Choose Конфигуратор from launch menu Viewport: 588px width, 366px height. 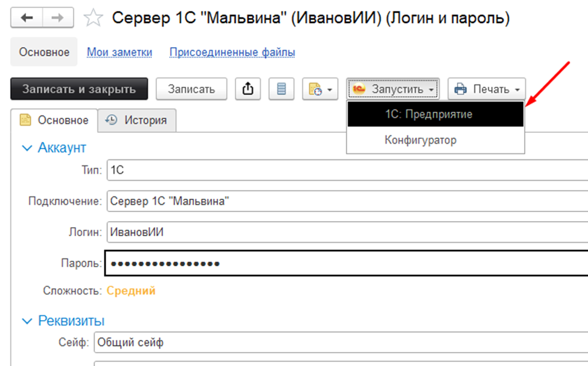point(421,140)
